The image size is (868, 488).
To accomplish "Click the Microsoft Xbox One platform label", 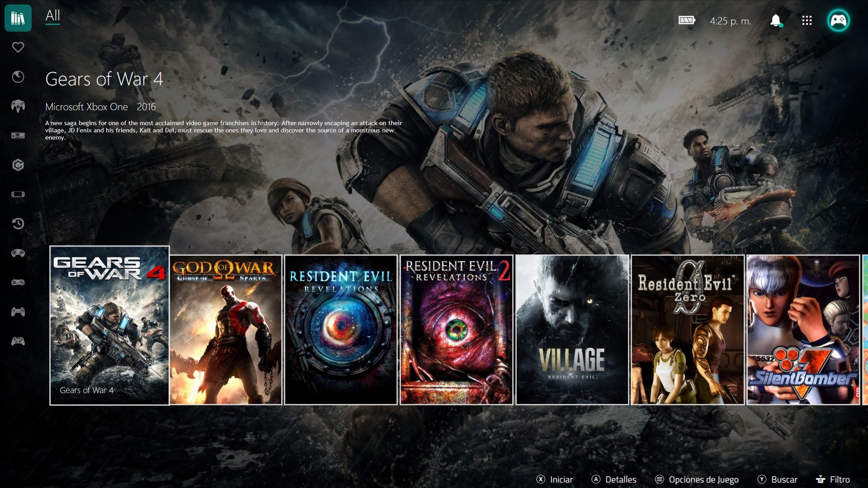I will coord(86,107).
